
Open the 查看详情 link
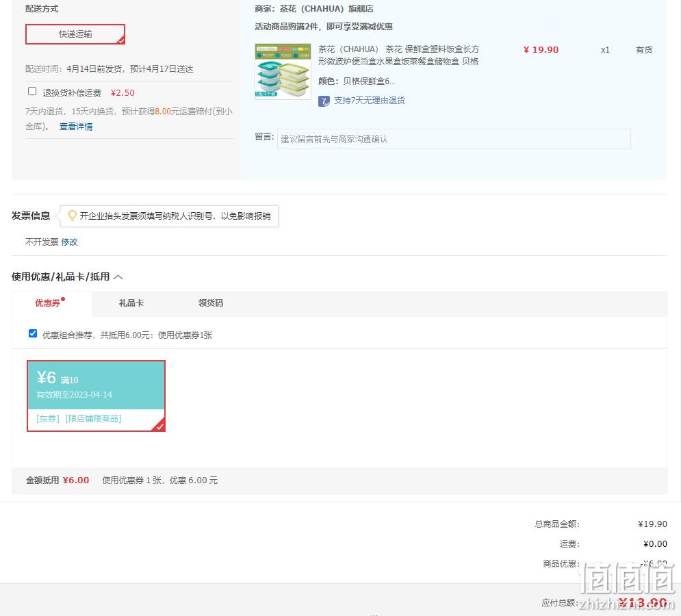tap(76, 127)
